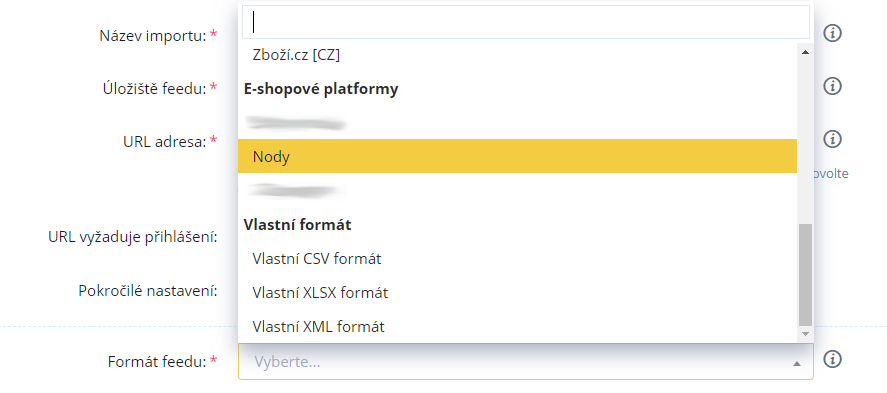Show info tooltip for Úložiště feedu
Viewport: 887px width, 393px height.
(832, 86)
